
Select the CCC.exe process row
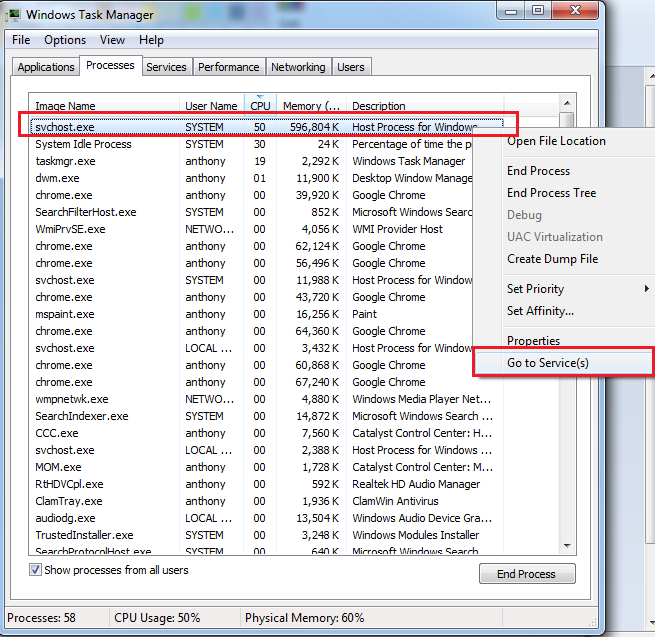click(266, 433)
